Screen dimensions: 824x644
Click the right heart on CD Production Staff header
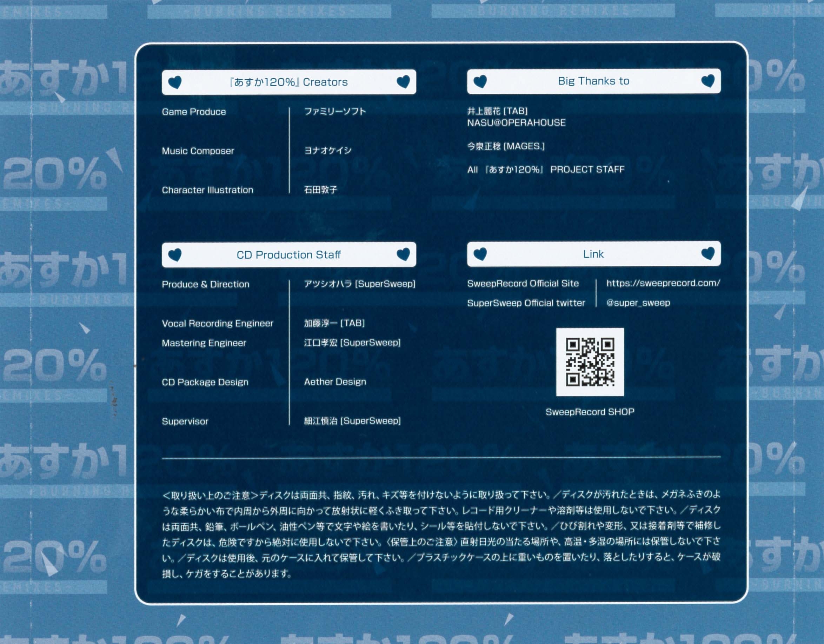pos(403,254)
